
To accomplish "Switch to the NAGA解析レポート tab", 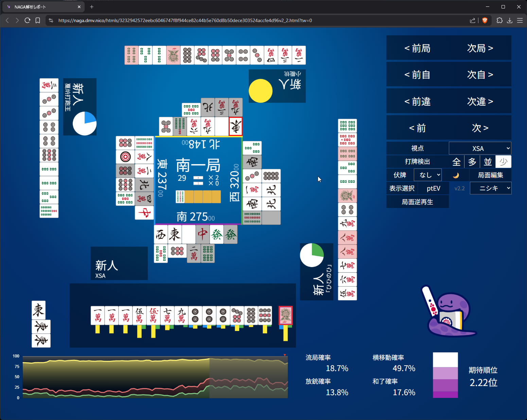I will pyautogui.click(x=41, y=7).
